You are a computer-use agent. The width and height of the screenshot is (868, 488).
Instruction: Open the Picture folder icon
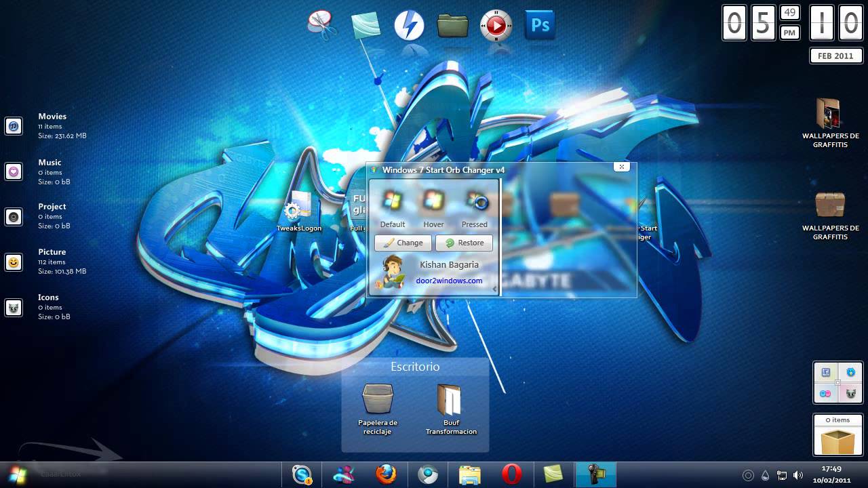pos(14,262)
